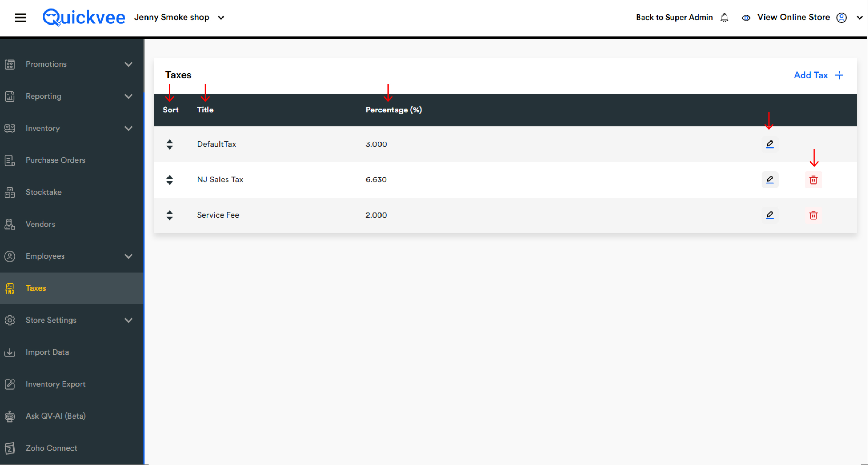Edit the DefaultTax entry

[x=770, y=144]
